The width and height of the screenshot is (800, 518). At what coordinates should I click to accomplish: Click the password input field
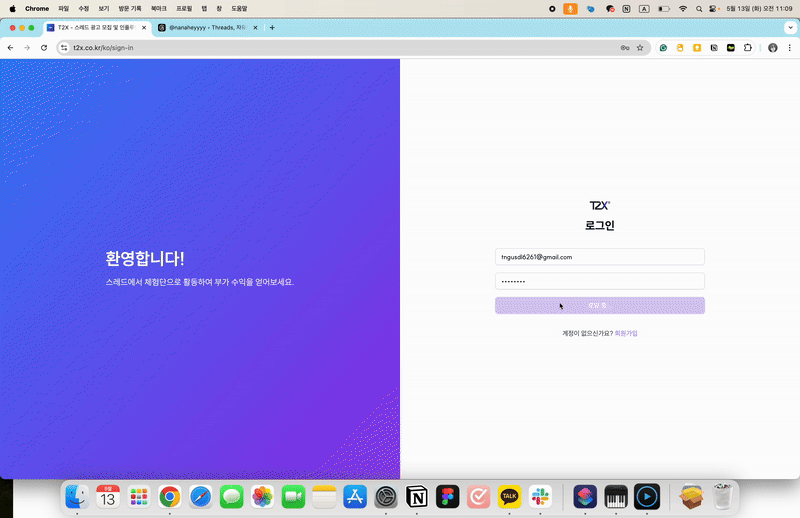coord(599,281)
